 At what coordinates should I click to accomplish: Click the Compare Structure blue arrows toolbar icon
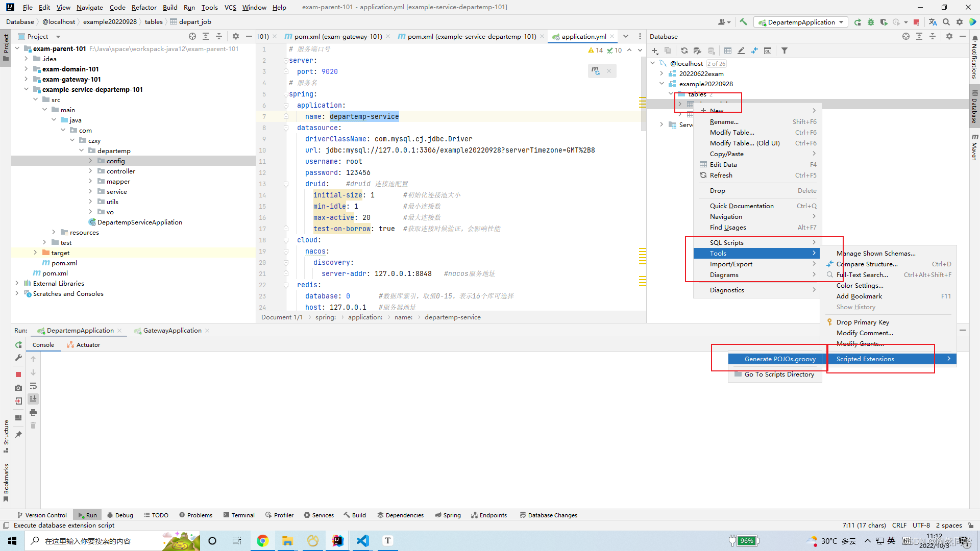tap(754, 51)
